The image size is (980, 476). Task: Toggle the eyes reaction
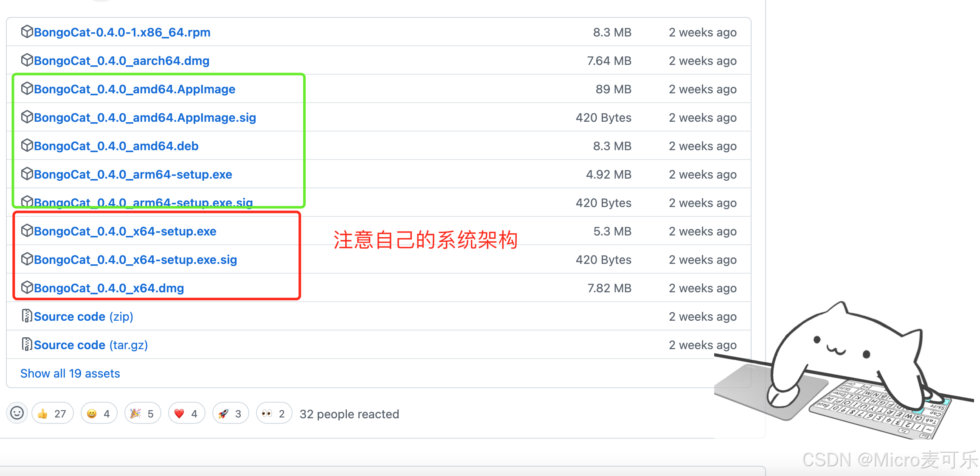pos(274,414)
